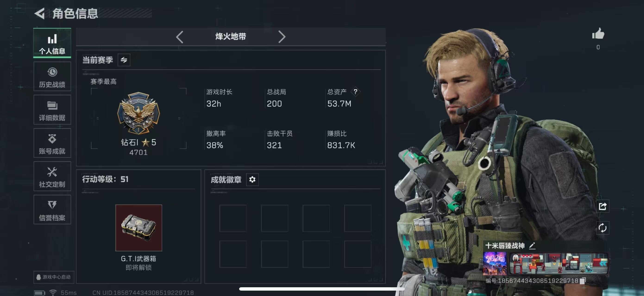Click the question mark next to 总资产
The image size is (644, 296).
pyautogui.click(x=355, y=92)
